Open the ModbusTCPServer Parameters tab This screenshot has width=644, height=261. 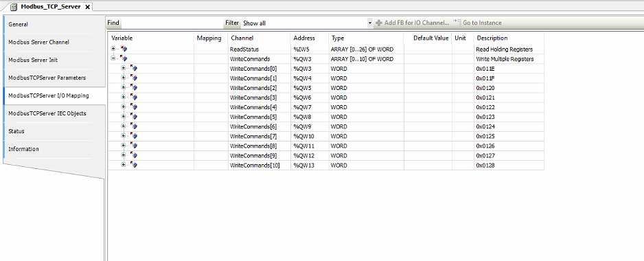pyautogui.click(x=54, y=78)
